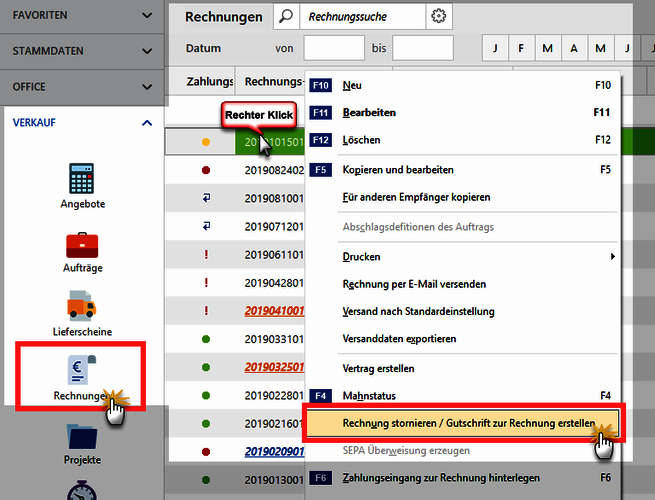Select Für anderen Empfänger kopieren

[x=463, y=197]
